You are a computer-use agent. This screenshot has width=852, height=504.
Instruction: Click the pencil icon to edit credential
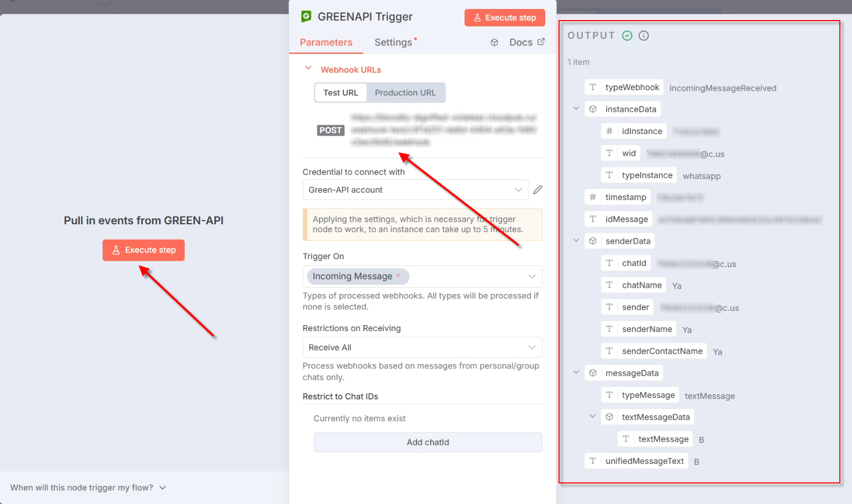pyautogui.click(x=537, y=190)
